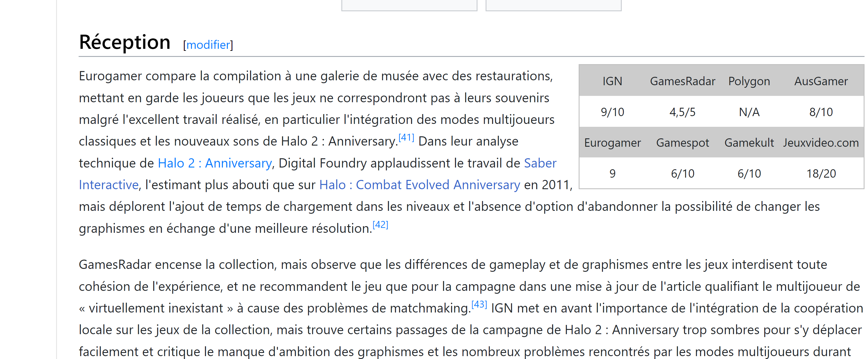
Task: Follow the Halo : Combat Evolved Anniversary link
Action: 419,185
